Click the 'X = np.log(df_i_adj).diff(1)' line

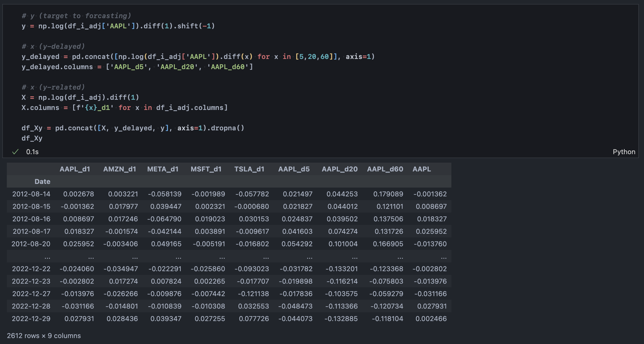coord(80,97)
